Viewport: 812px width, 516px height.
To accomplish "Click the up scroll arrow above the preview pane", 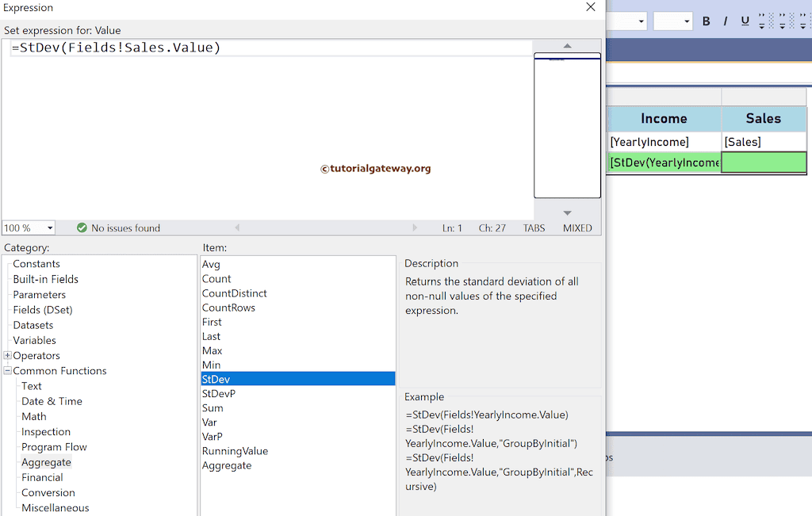I will tap(567, 44).
